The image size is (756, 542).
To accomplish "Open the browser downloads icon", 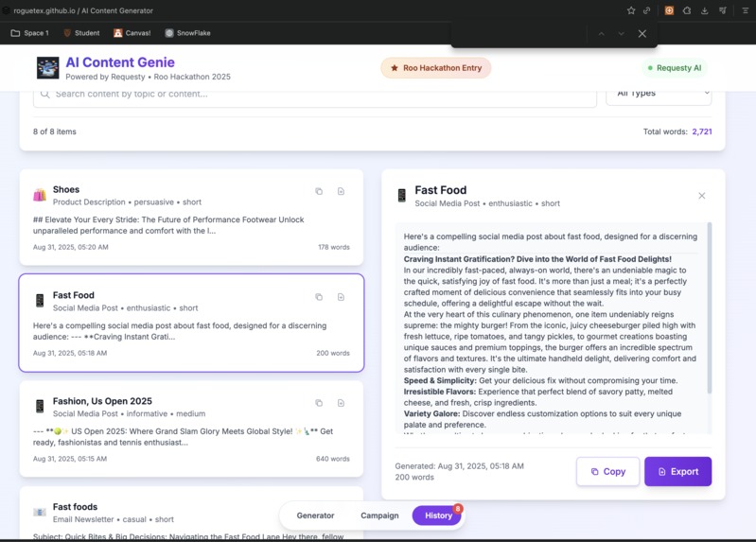I will coord(704,10).
